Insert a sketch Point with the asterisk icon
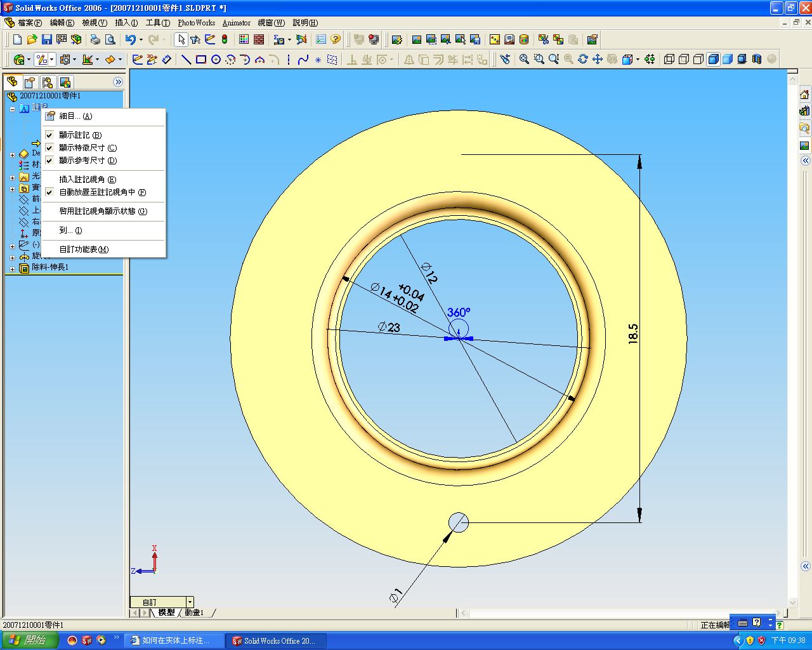Viewport: 812px width, 650px height. [318, 60]
